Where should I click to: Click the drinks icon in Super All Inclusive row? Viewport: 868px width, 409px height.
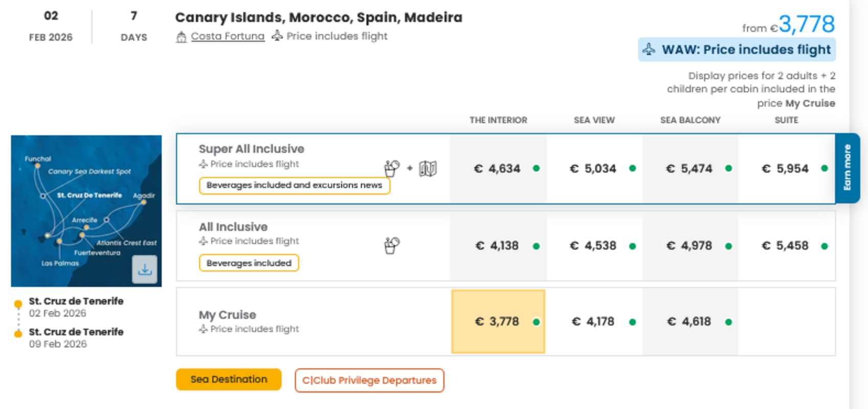(391, 168)
